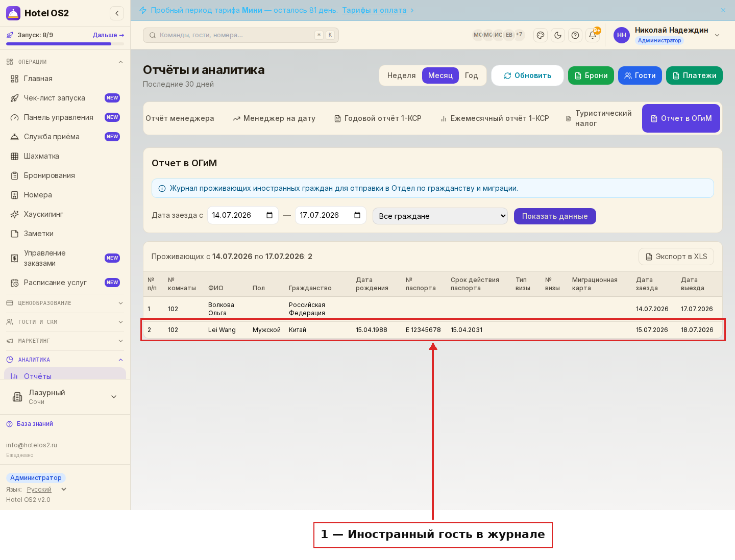Image resolution: width=735 pixels, height=560 pixels.
Task: Switch to Менеджер на дату tab
Action: tap(274, 118)
